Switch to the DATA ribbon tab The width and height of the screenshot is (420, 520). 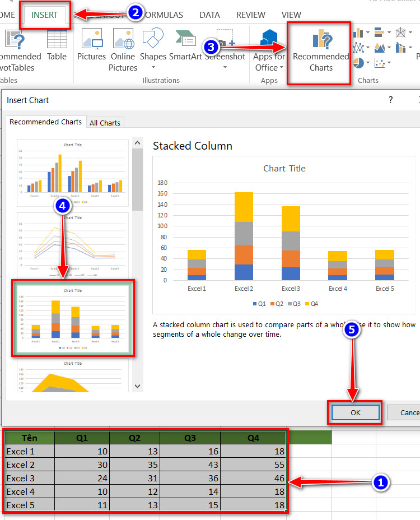(x=209, y=15)
